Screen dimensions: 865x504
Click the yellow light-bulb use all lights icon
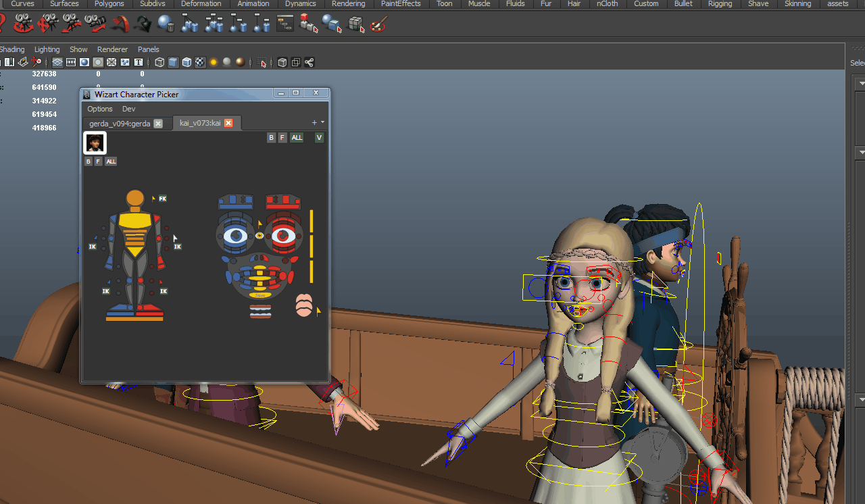coord(214,62)
